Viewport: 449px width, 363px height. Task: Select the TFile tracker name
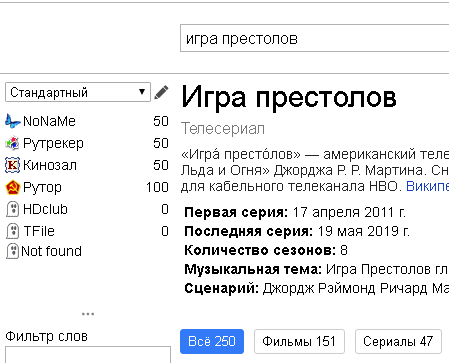coord(39,231)
